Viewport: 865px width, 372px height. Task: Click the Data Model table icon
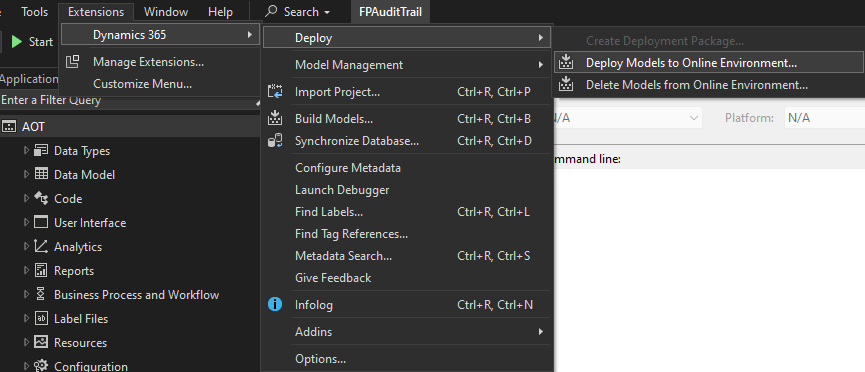[41, 174]
